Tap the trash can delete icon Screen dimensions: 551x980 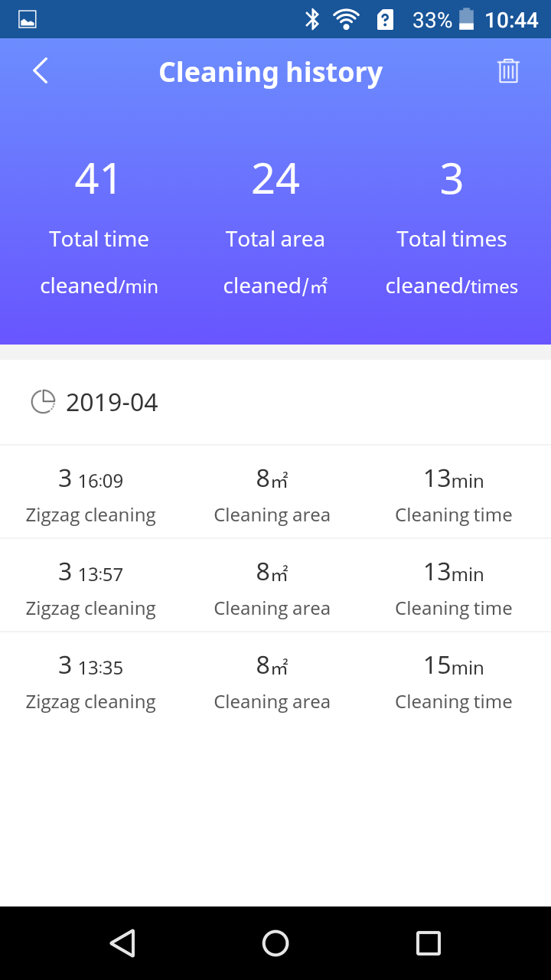coord(508,71)
